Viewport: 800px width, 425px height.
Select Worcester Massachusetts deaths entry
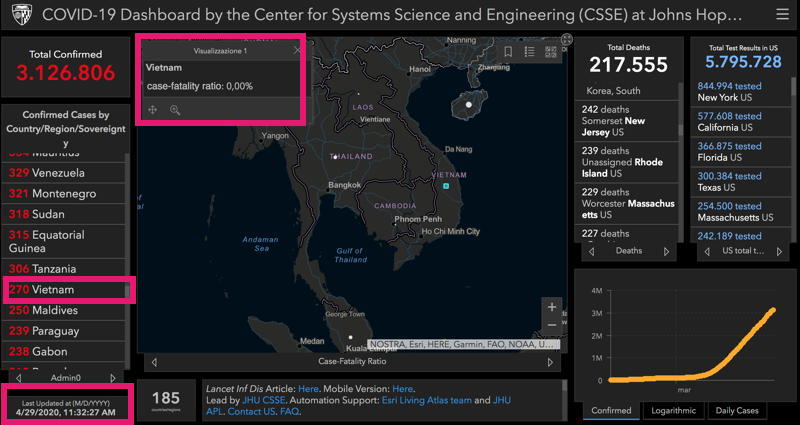point(628,204)
